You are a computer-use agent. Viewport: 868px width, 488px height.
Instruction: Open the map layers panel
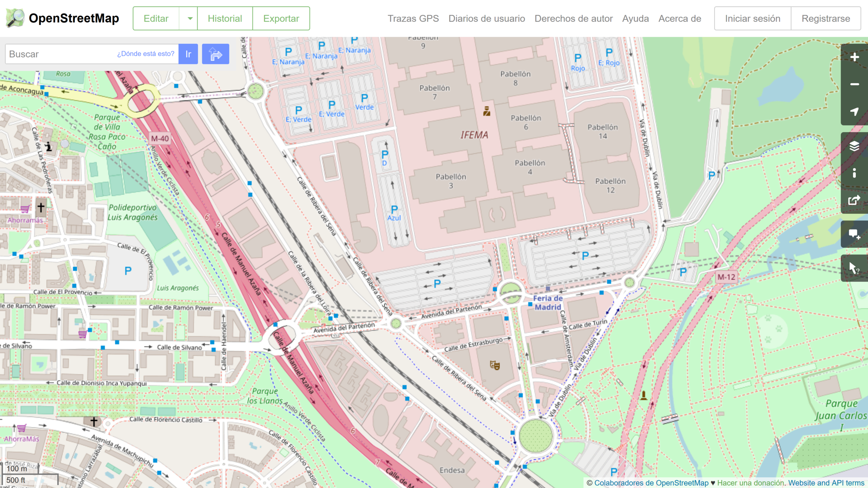point(854,146)
